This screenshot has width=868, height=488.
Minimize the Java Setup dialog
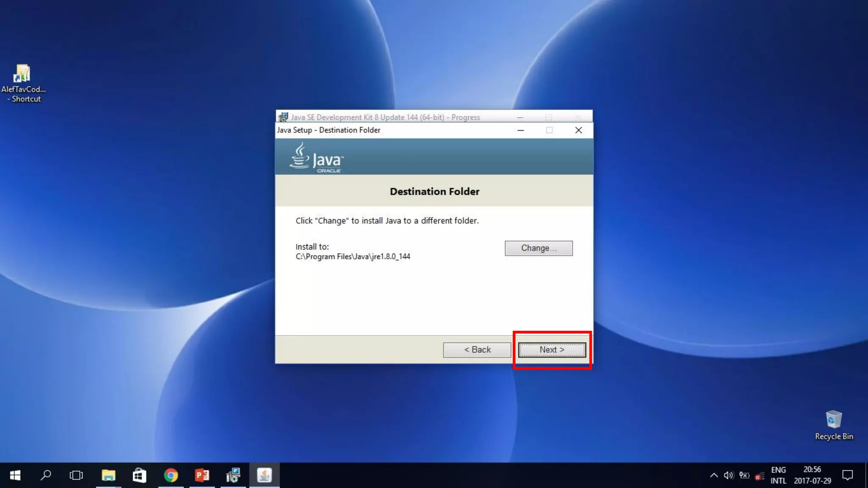pyautogui.click(x=521, y=130)
